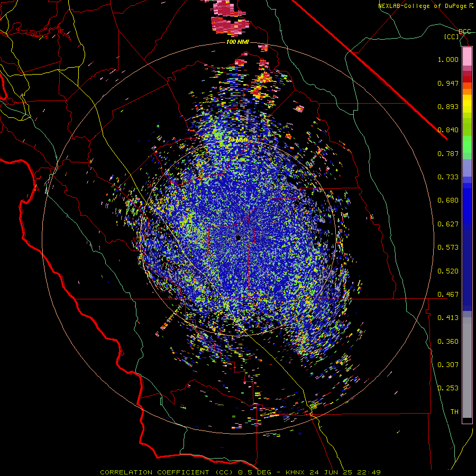This screenshot has width=476, height=476.
Task: Click the 0.627 legend value
Action: click(x=448, y=224)
